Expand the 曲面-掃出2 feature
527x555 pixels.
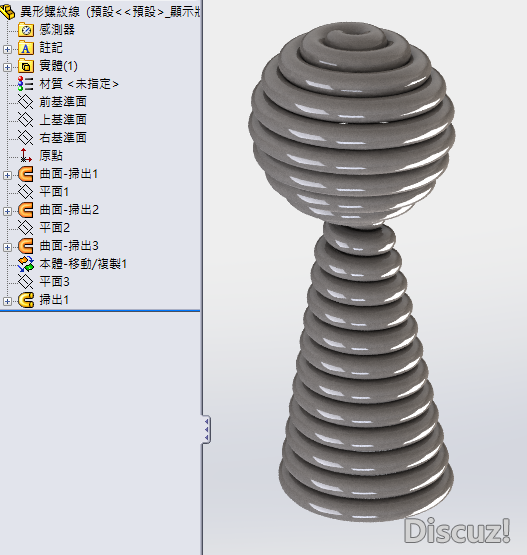click(7, 211)
